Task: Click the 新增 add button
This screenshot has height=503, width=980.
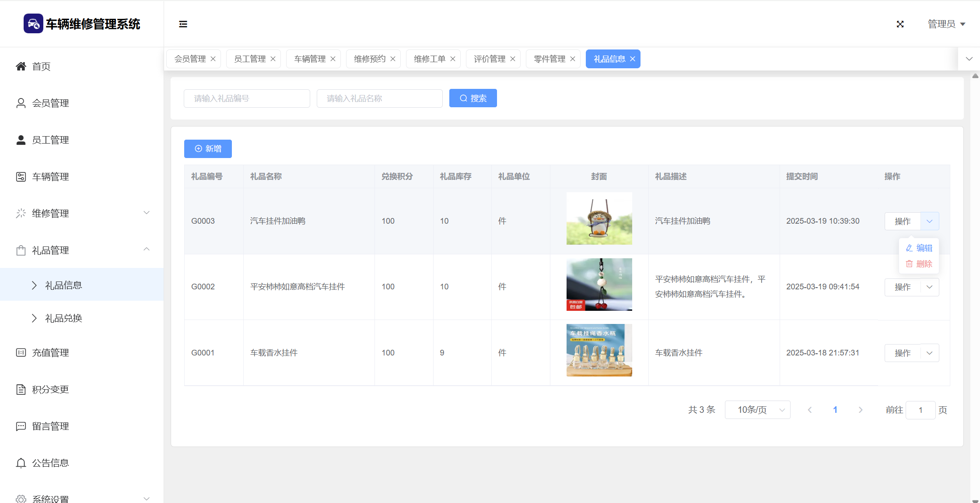Action: pyautogui.click(x=208, y=149)
